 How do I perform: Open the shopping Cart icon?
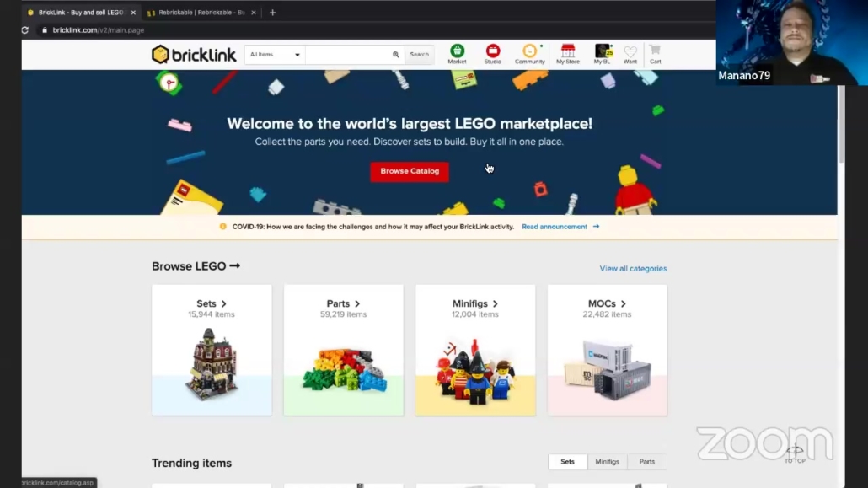tap(655, 54)
